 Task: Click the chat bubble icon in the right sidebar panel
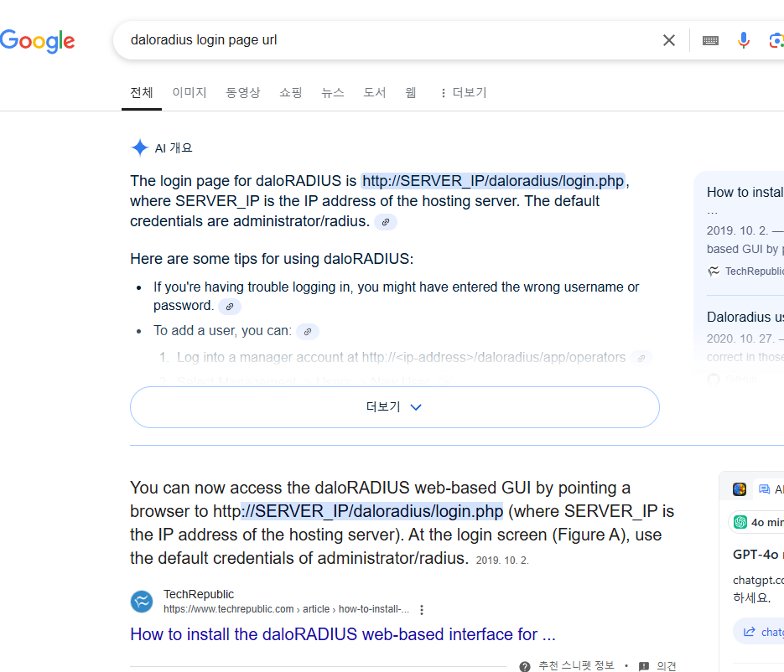(764, 489)
